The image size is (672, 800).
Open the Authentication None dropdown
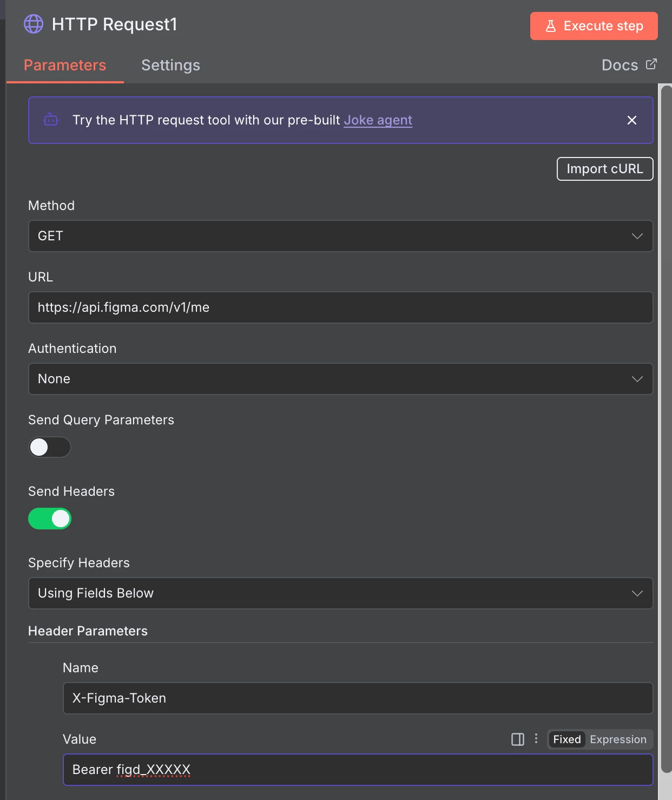coord(340,379)
